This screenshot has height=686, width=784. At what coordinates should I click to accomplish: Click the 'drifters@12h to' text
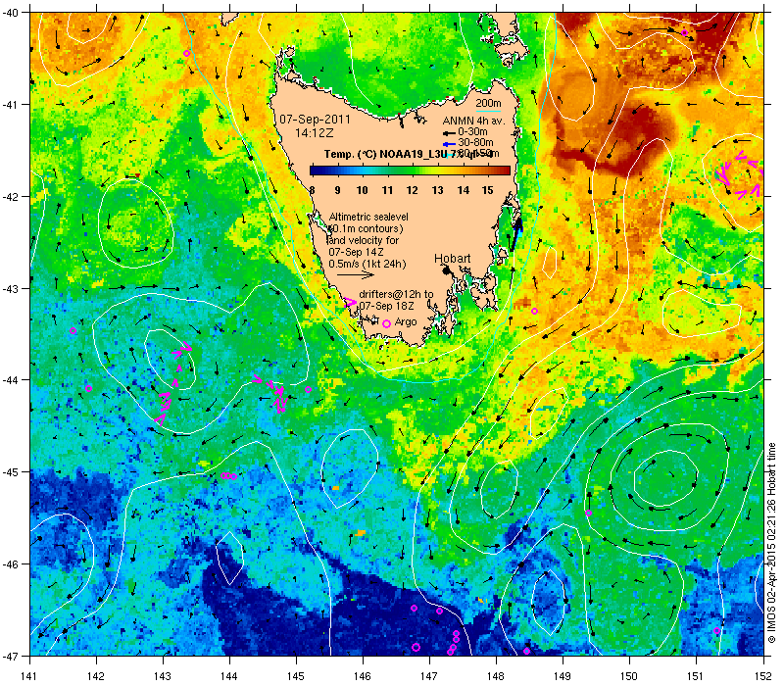pos(397,295)
